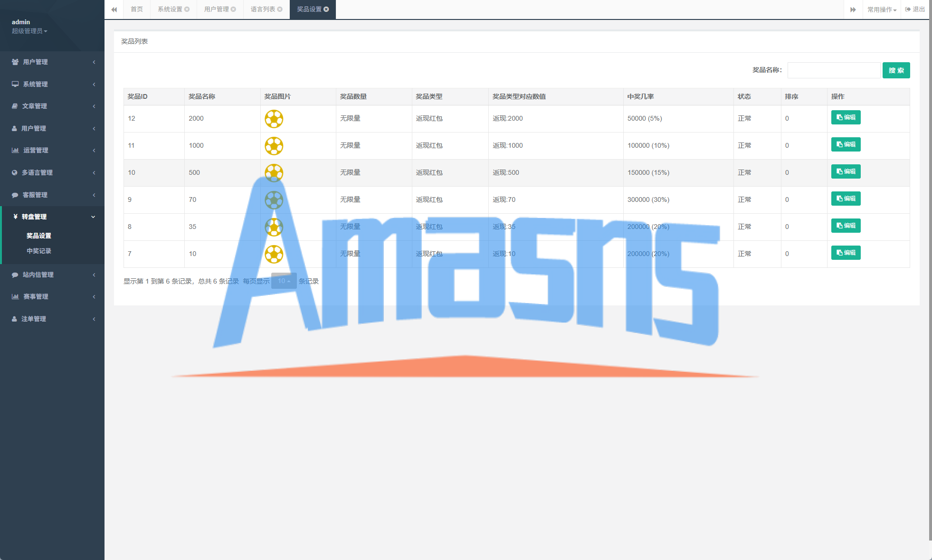Open the per-page records dropdown showing 10

tap(284, 281)
